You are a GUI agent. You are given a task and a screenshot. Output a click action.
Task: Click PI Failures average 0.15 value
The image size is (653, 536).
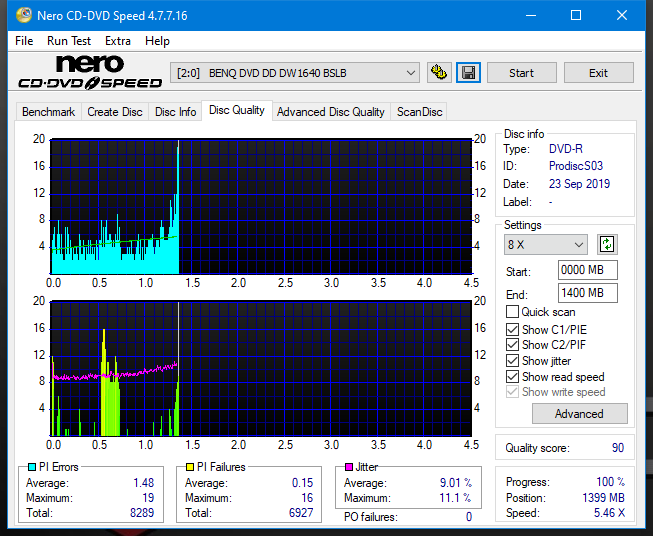point(302,483)
